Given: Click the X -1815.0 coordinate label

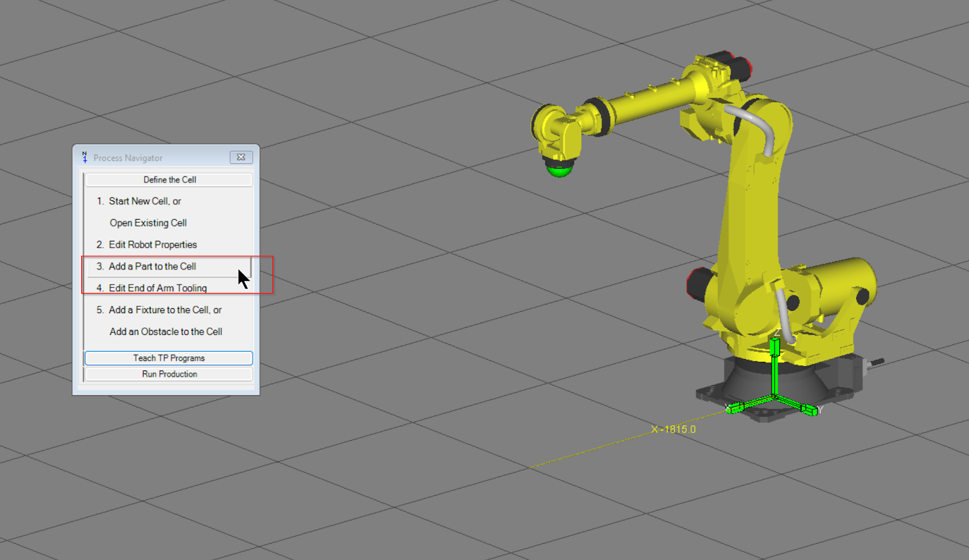Looking at the screenshot, I should [673, 429].
